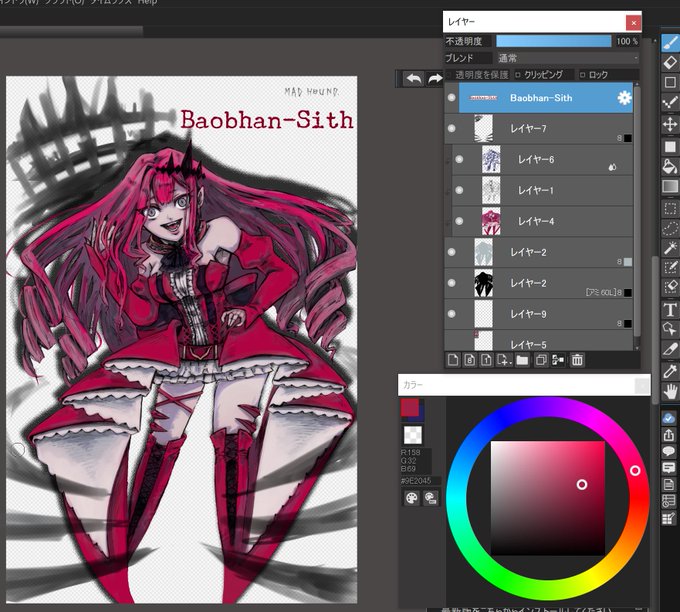Create a new 8-bit layer
The image size is (680, 612).
tap(470, 360)
